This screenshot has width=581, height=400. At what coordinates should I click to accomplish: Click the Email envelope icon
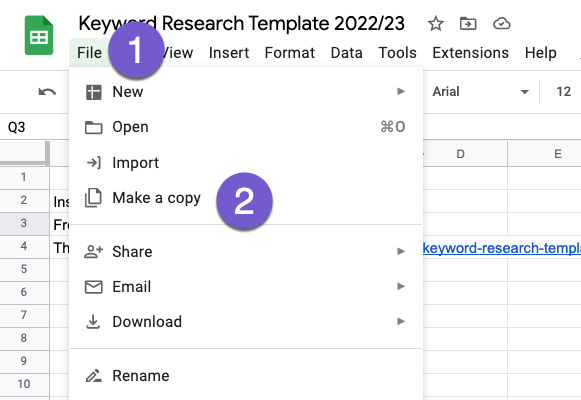point(93,287)
